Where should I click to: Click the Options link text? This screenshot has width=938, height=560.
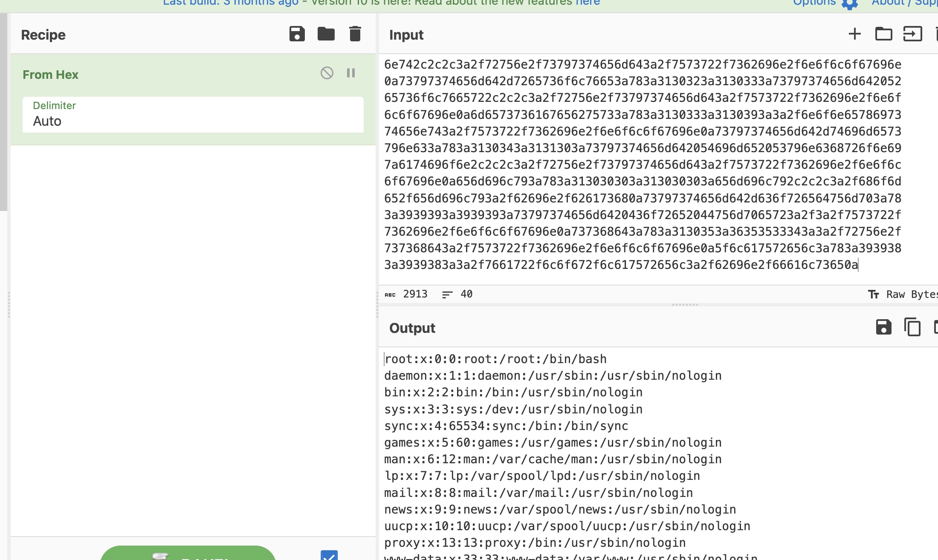click(x=814, y=3)
